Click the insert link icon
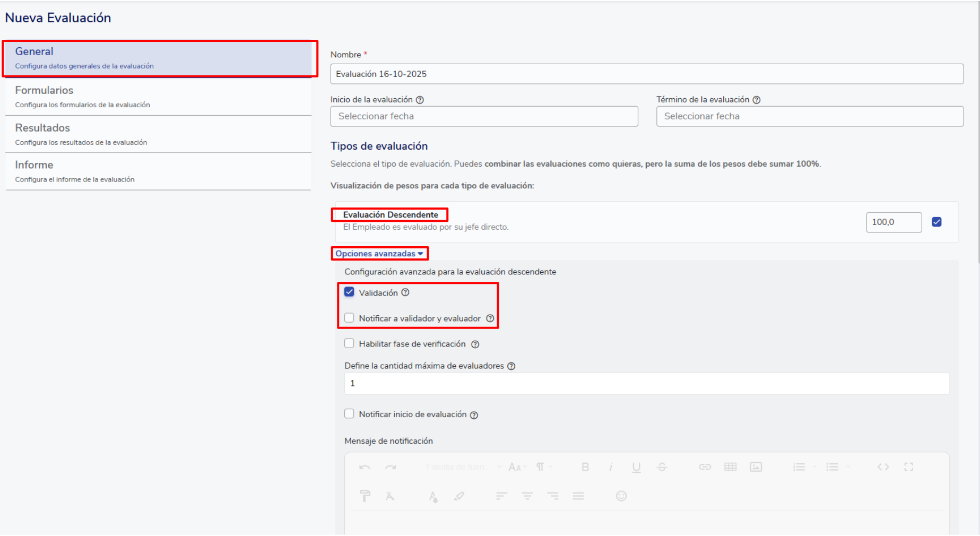This screenshot has height=536, width=980. [x=704, y=467]
